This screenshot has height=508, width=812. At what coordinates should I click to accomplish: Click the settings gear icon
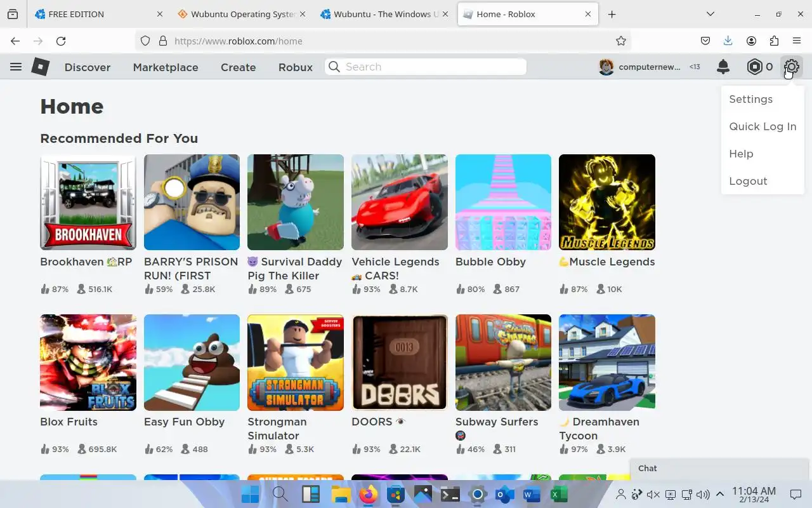click(791, 67)
